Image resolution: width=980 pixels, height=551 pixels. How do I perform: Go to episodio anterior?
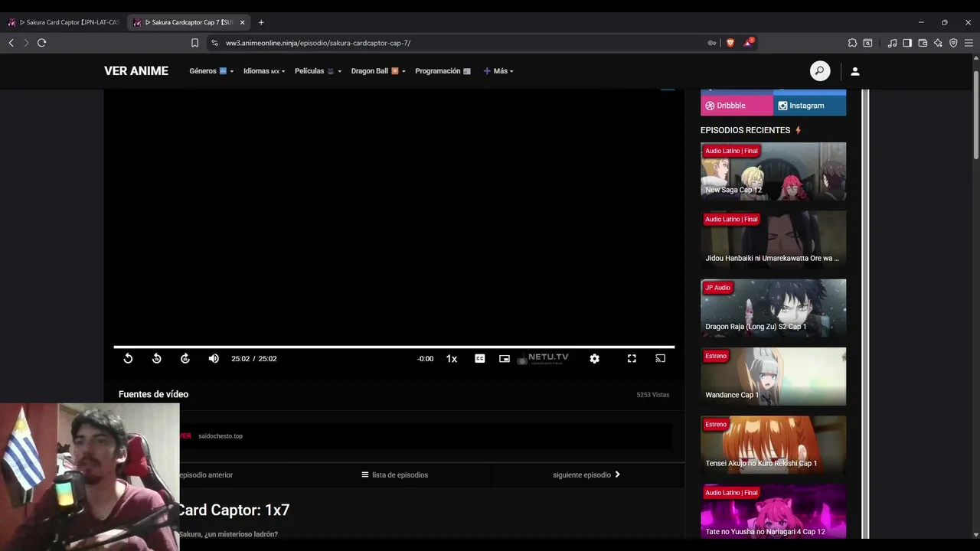[x=206, y=475]
